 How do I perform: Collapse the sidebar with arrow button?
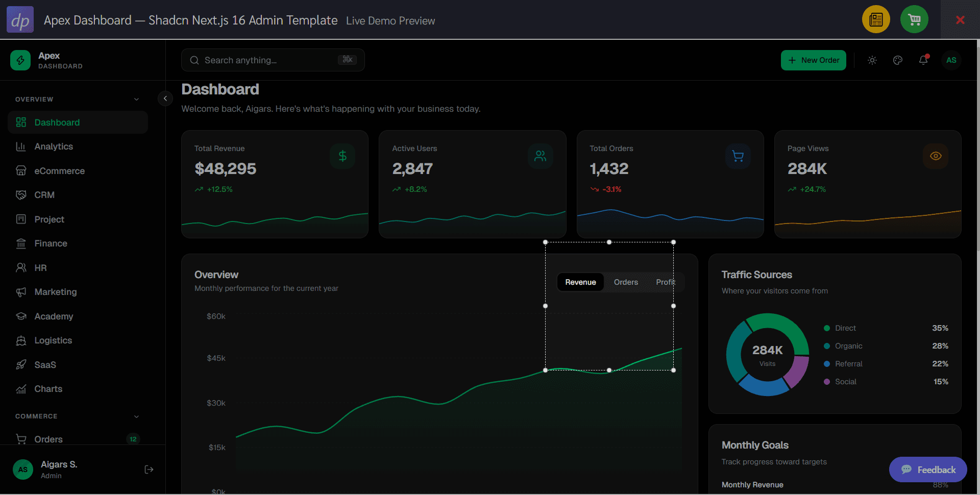tap(165, 98)
